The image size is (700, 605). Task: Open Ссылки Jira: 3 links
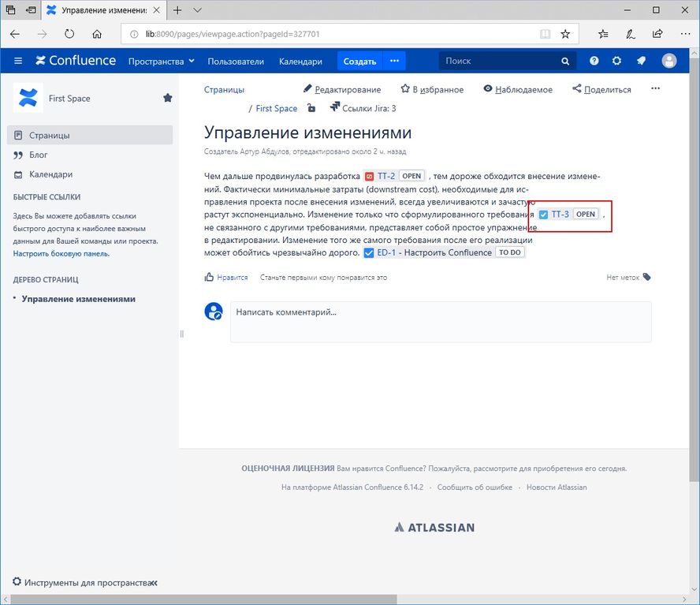coord(363,108)
